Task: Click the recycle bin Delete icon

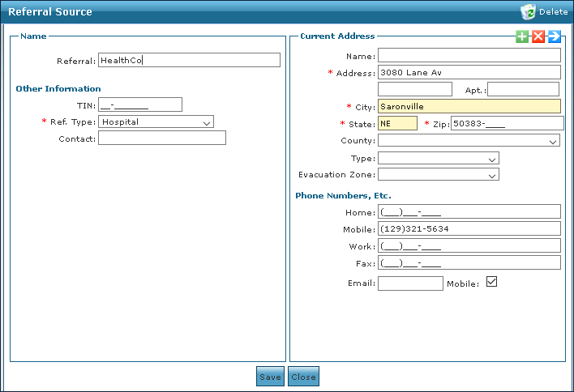Action: (528, 11)
